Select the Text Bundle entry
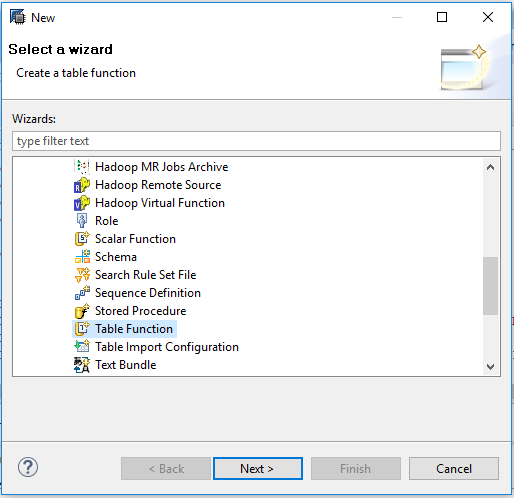This screenshot has height=498, width=514. pyautogui.click(x=125, y=365)
